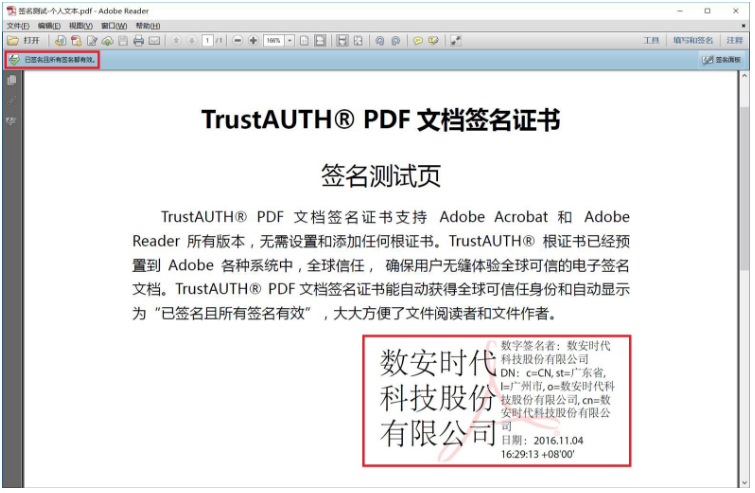Click the fit full page icon
The image size is (755, 493).
358,41
